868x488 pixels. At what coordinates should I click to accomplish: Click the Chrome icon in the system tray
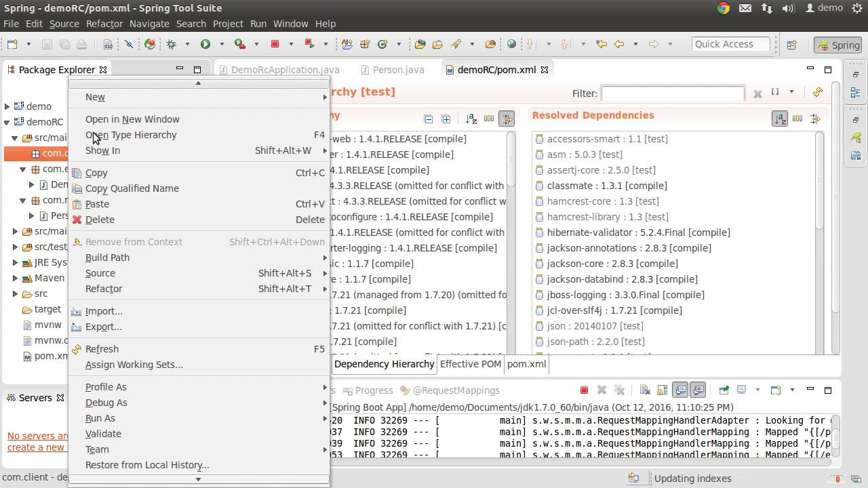(x=724, y=8)
